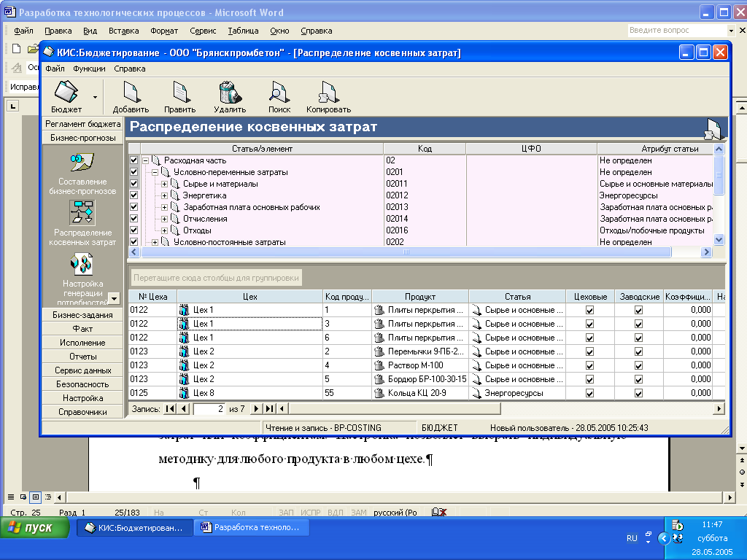Toggle Цеховые checkbox for Кольца КЦ 20-9
This screenshot has width=747, height=560.
pos(590,393)
